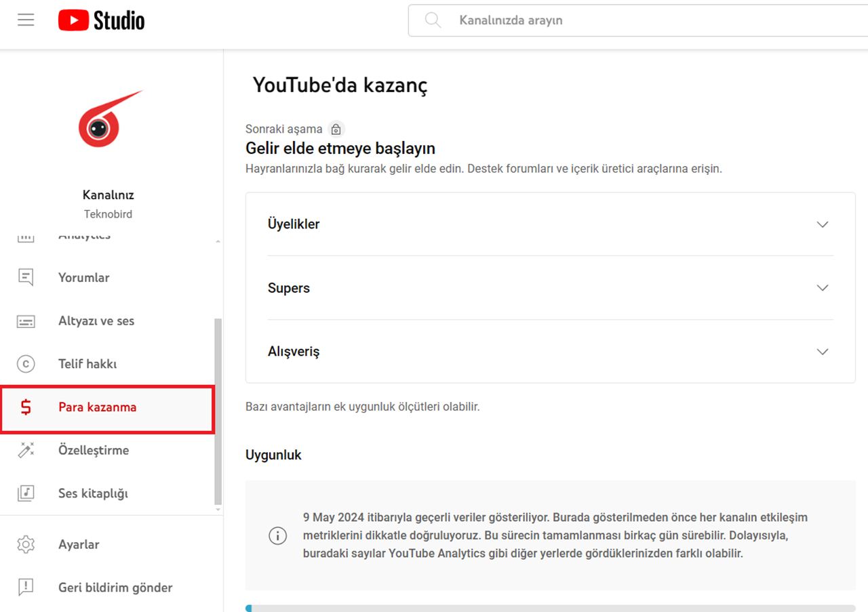
Task: Click the eligibility progress bar
Action: [x=551, y=609]
